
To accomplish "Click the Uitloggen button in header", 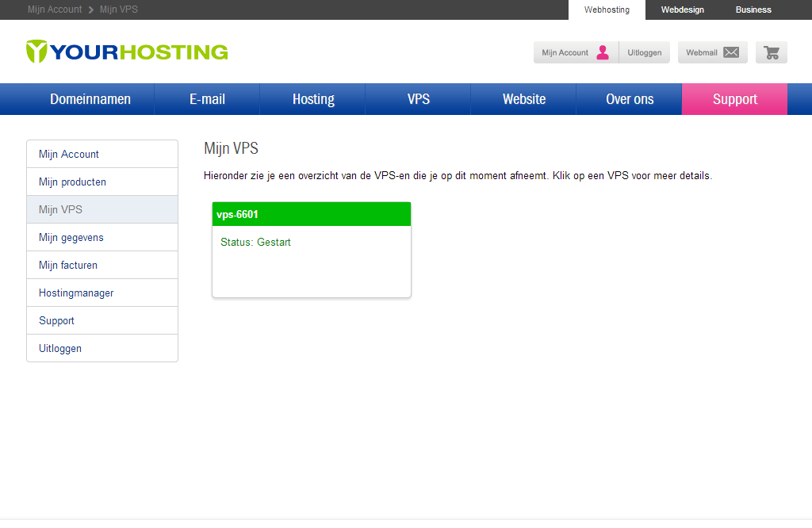I will [x=645, y=52].
